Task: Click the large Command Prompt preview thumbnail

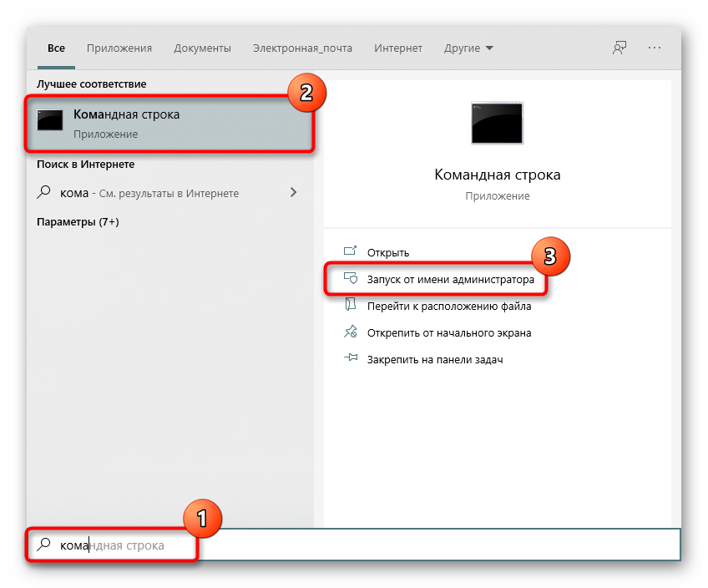Action: click(x=497, y=124)
